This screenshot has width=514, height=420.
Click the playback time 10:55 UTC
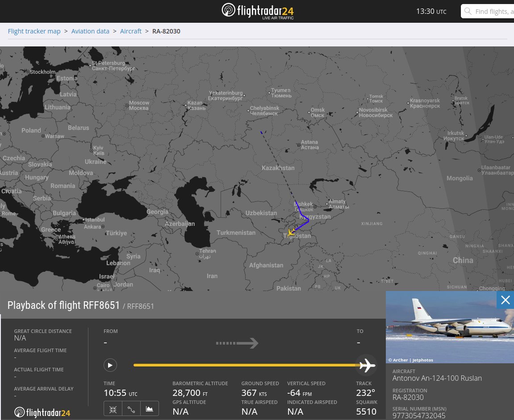[120, 393]
